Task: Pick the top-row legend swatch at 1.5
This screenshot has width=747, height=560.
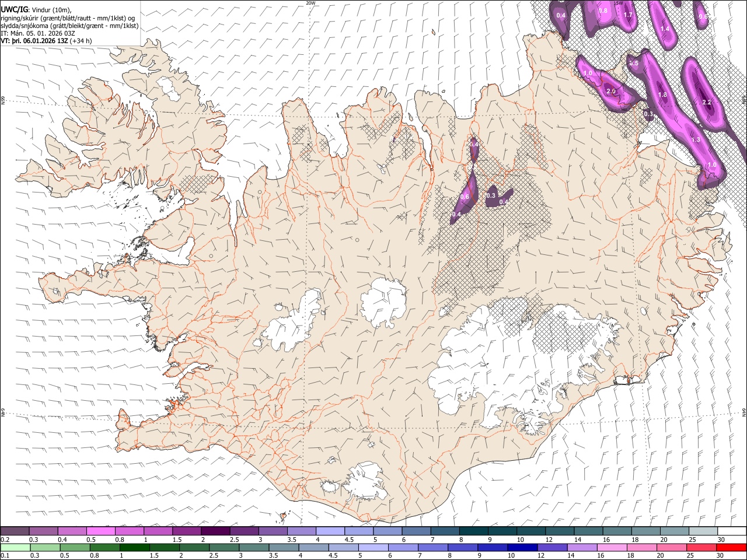Action: click(x=187, y=531)
